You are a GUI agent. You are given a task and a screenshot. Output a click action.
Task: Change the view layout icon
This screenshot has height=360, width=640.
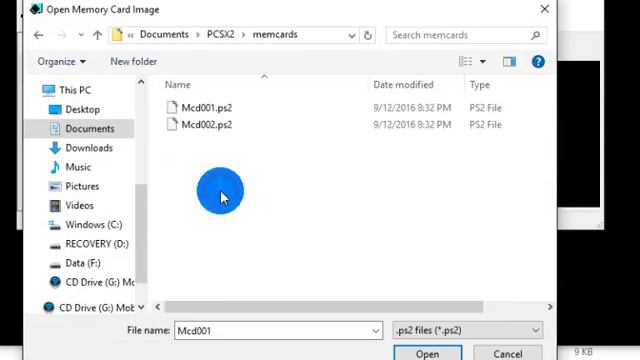tap(465, 62)
